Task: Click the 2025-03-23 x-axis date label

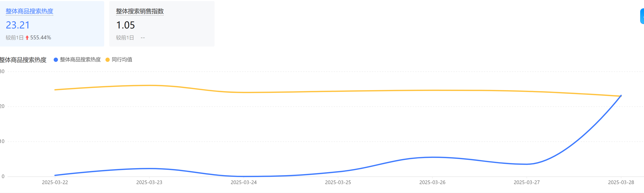Action: (149, 183)
